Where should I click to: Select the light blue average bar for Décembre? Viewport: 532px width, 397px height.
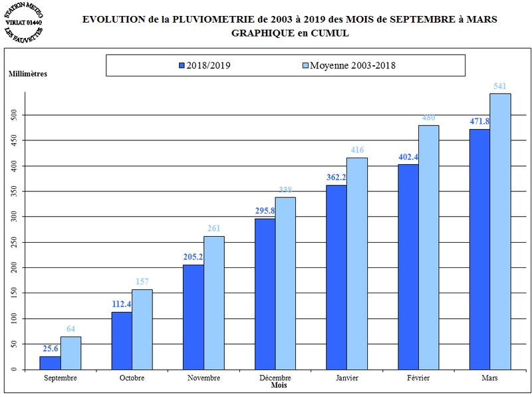click(x=285, y=283)
